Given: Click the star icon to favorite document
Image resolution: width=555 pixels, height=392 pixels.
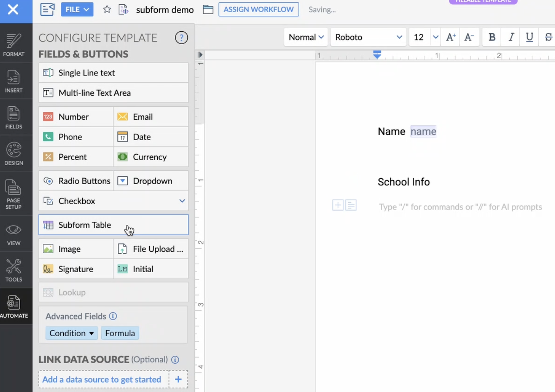Looking at the screenshot, I should (x=107, y=9).
